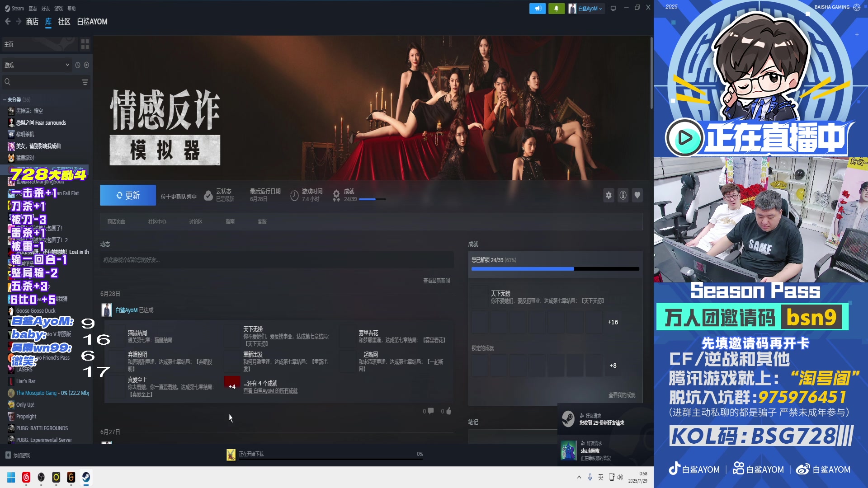Click the blue 更新 button
Viewport: 868px width, 488px height.
click(x=128, y=195)
